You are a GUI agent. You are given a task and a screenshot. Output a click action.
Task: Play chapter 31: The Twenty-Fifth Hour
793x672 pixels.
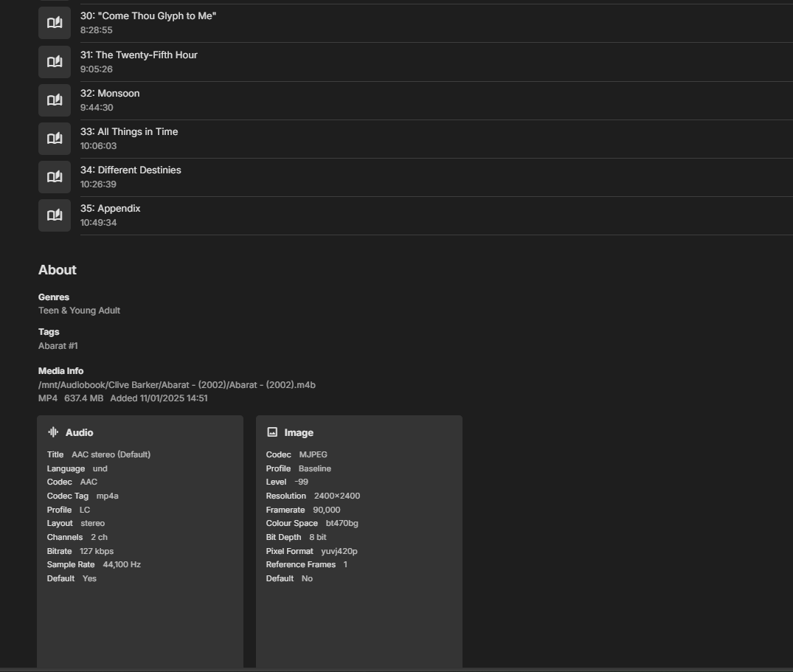pyautogui.click(x=139, y=55)
